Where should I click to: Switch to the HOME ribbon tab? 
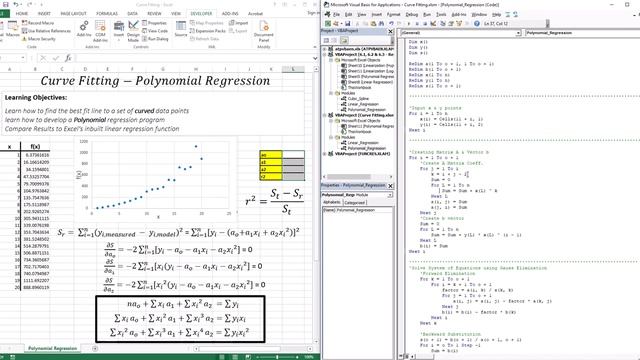coord(22,13)
